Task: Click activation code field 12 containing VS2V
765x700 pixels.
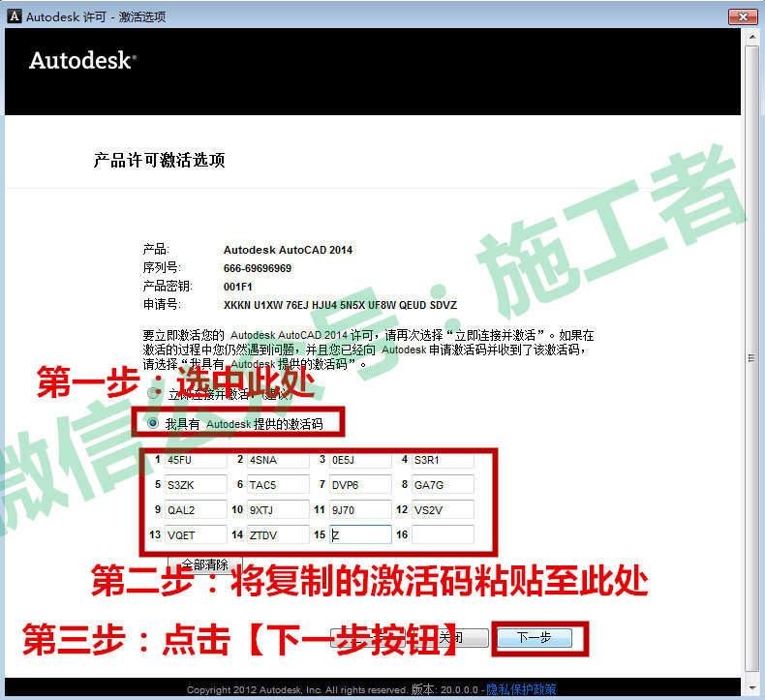Action: pyautogui.click(x=443, y=509)
